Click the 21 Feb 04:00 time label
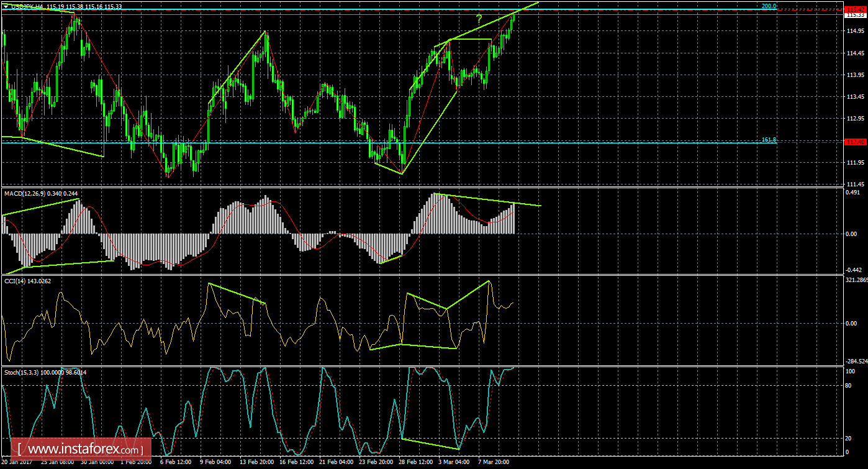This screenshot has height=469, width=868. click(336, 463)
